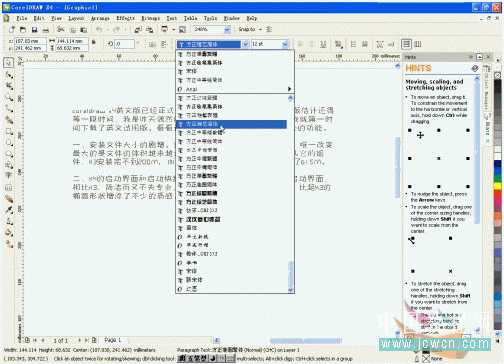
Task: Toggle bullet list formatting
Action: [x=353, y=44]
